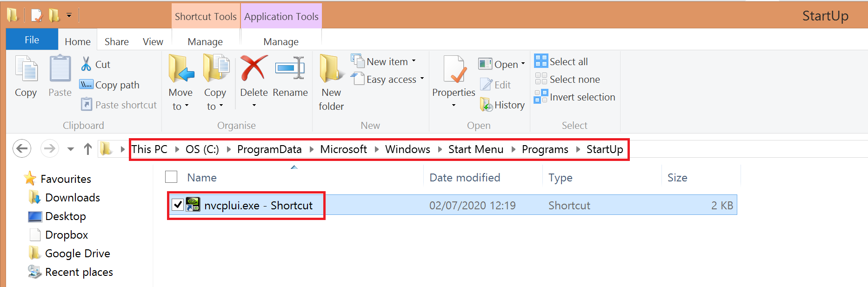Click the Rename icon

click(x=290, y=68)
